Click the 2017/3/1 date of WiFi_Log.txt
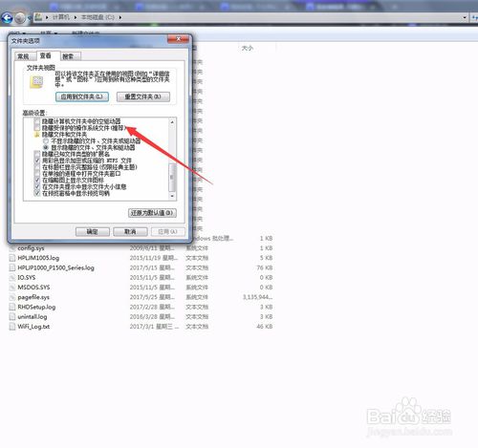This screenshot has height=448, width=478. click(154, 327)
